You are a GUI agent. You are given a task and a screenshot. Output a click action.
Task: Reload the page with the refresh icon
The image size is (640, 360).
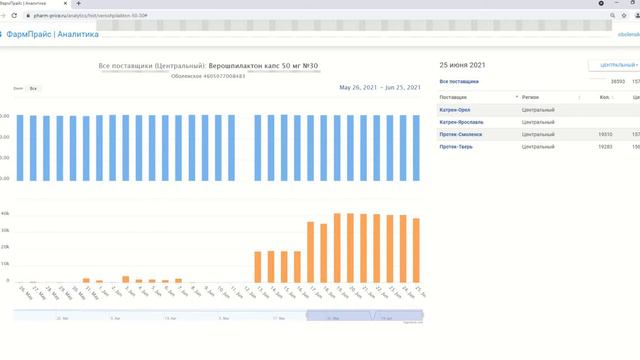(14, 16)
